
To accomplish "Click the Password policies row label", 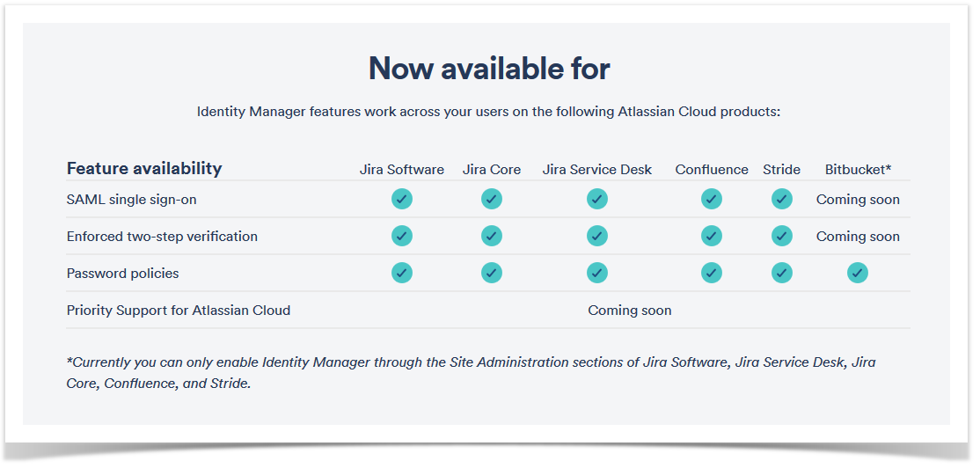I will (x=122, y=274).
